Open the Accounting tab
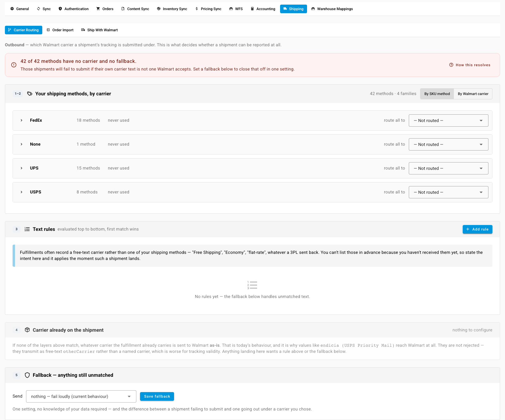Image resolution: width=505 pixels, height=420 pixels. click(x=263, y=9)
